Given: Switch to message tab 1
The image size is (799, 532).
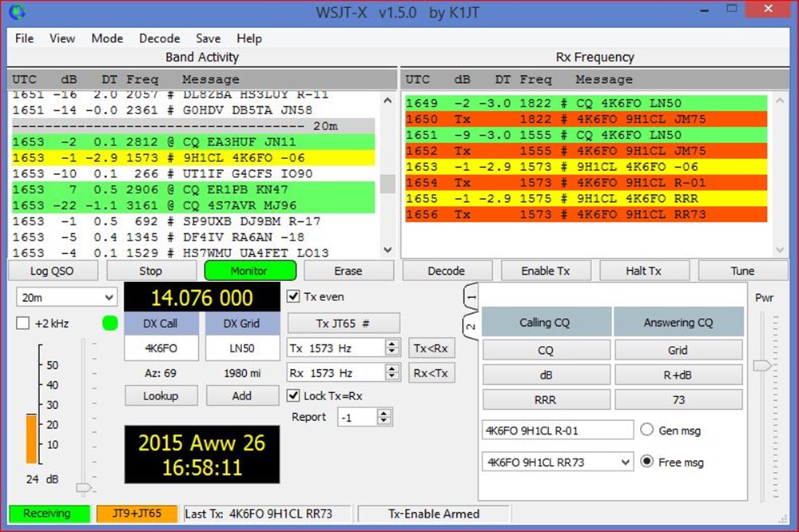Looking at the screenshot, I should pos(471,297).
